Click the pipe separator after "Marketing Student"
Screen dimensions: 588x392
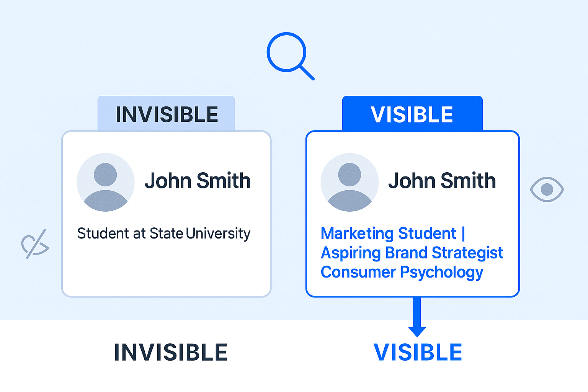(463, 234)
